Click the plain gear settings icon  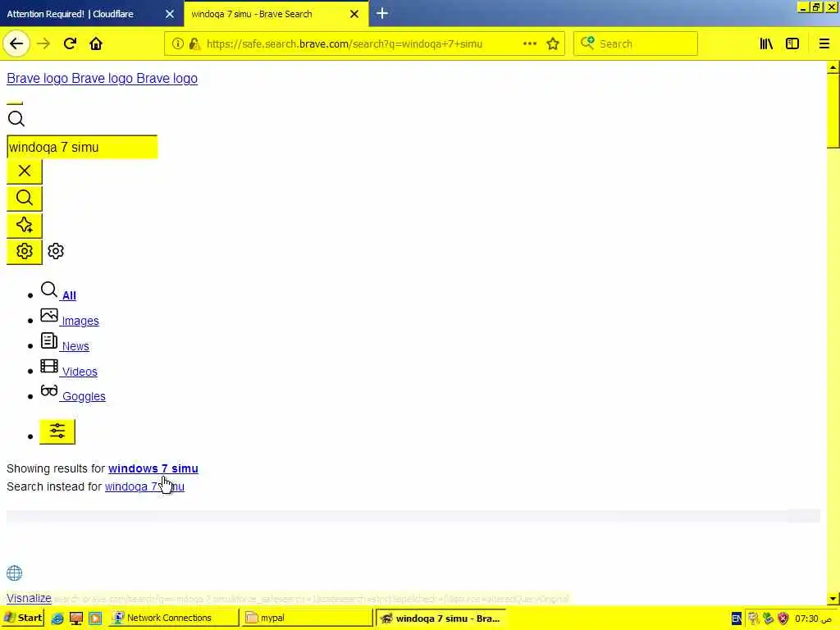(56, 251)
